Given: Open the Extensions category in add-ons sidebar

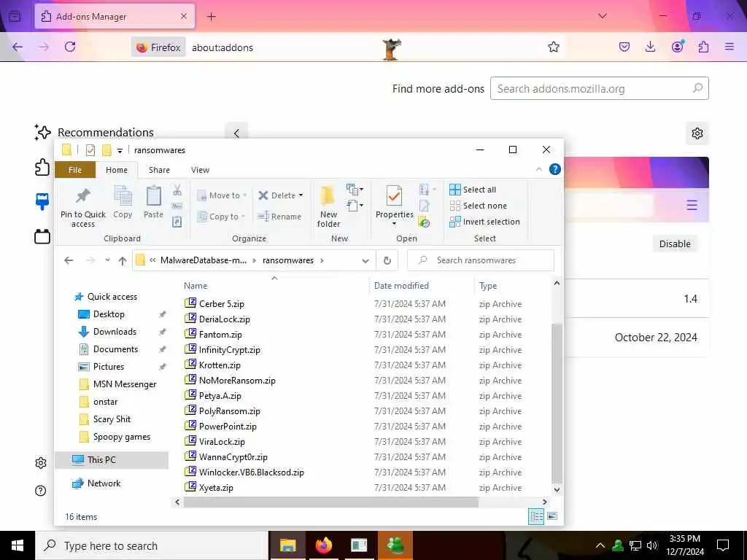Looking at the screenshot, I should (42, 167).
